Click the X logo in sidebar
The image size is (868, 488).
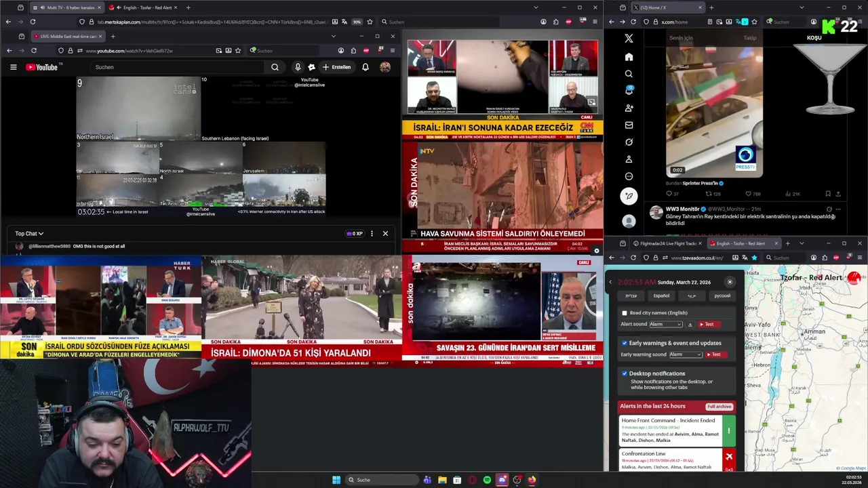click(629, 39)
